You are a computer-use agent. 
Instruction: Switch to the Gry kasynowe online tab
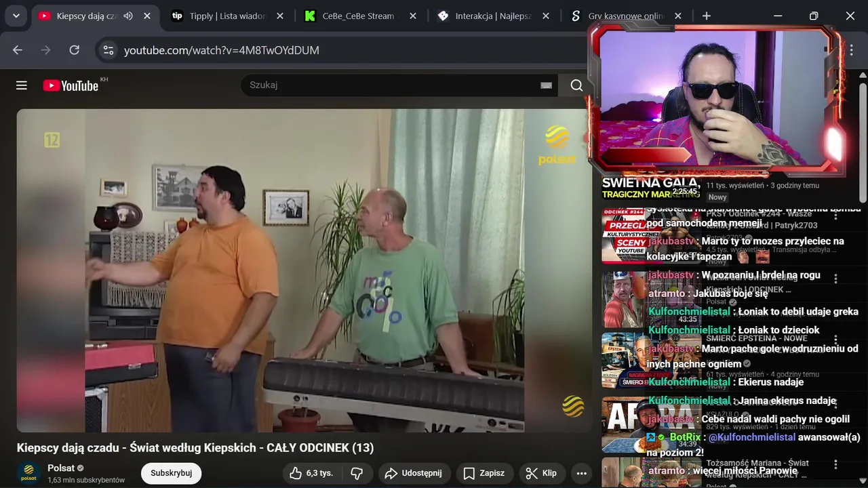pyautogui.click(x=625, y=16)
